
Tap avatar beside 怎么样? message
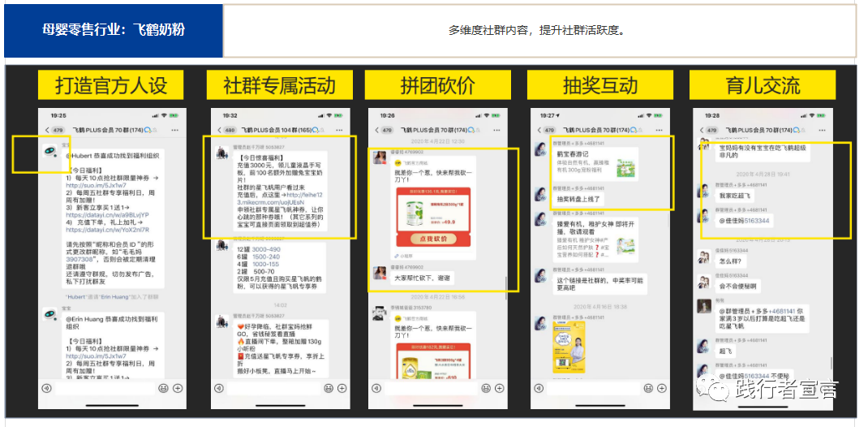(704, 257)
